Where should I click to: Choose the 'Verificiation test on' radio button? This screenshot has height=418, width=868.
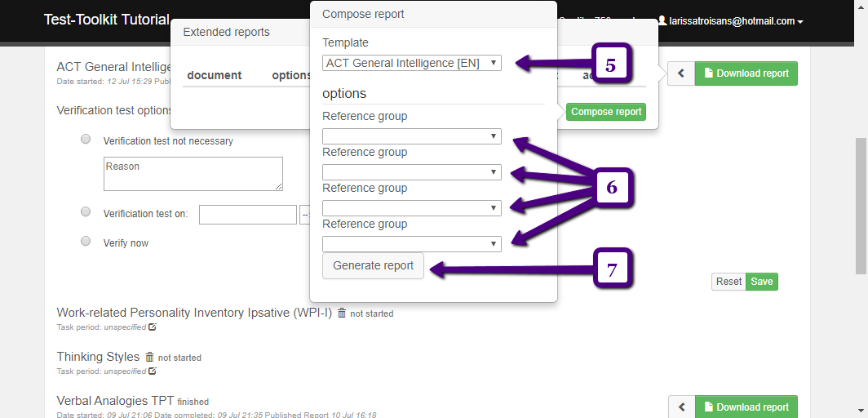(x=86, y=211)
